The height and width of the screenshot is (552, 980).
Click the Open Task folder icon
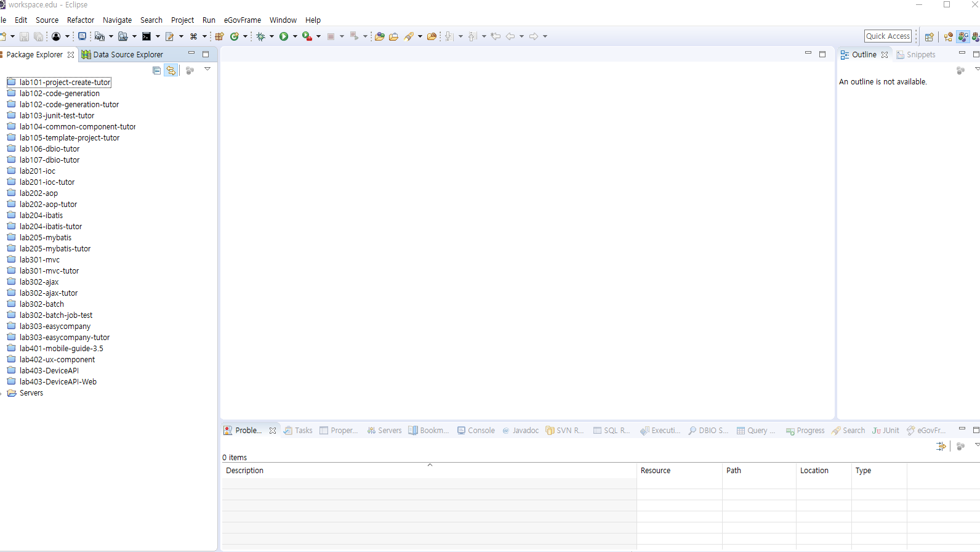click(x=394, y=37)
